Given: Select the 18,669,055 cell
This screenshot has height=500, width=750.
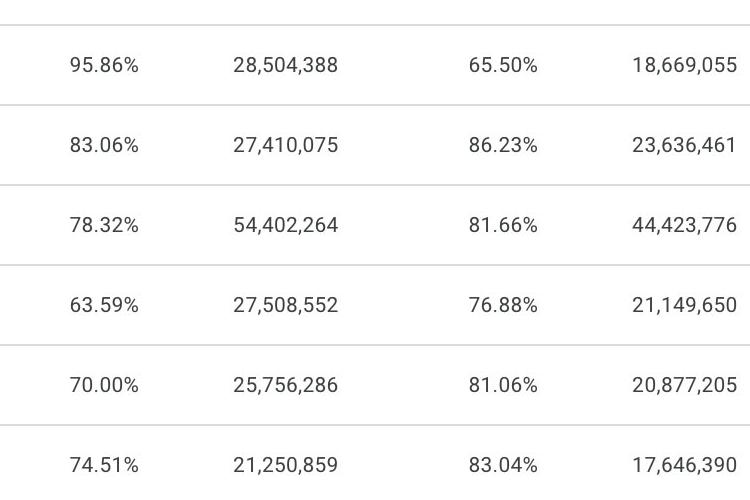Looking at the screenshot, I should [x=684, y=65].
